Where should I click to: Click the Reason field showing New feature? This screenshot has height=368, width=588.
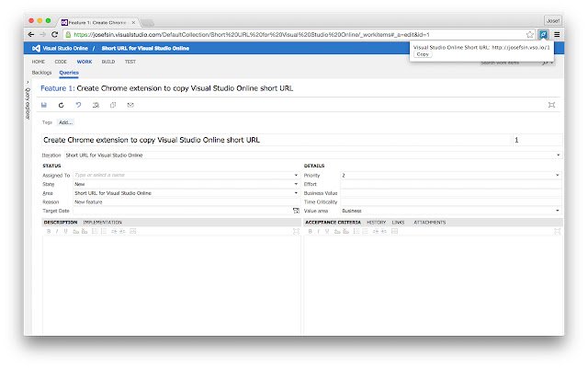[186, 202]
